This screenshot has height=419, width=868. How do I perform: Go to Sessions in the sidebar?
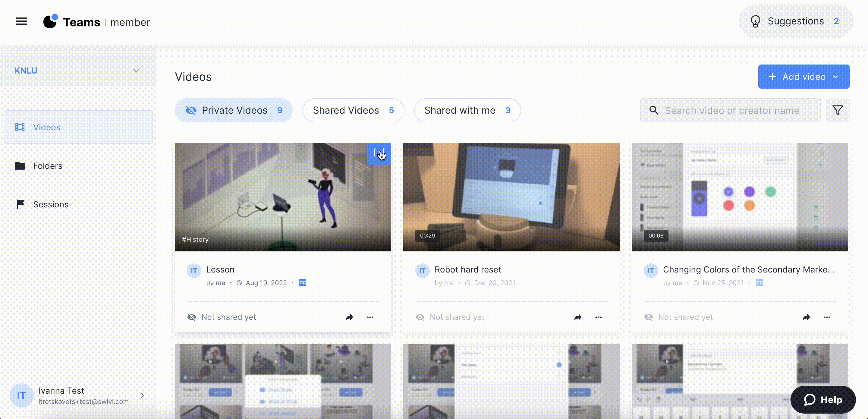(51, 204)
